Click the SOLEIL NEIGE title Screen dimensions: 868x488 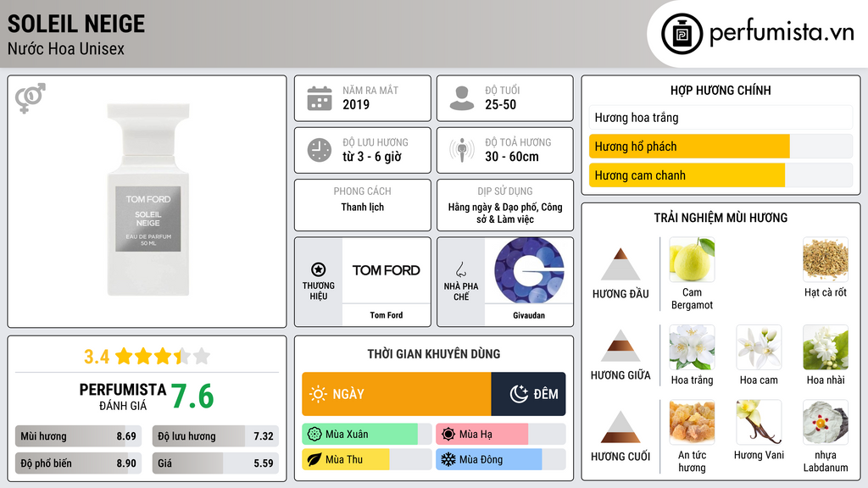pyautogui.click(x=76, y=24)
